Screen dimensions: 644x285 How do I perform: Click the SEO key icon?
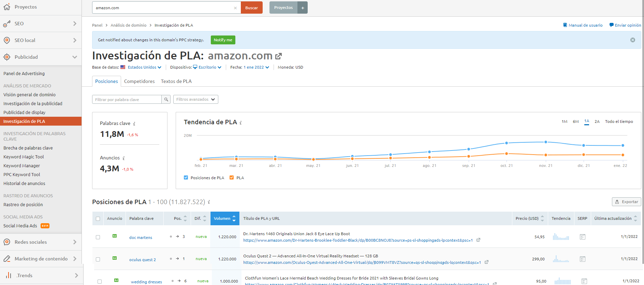pos(7,24)
